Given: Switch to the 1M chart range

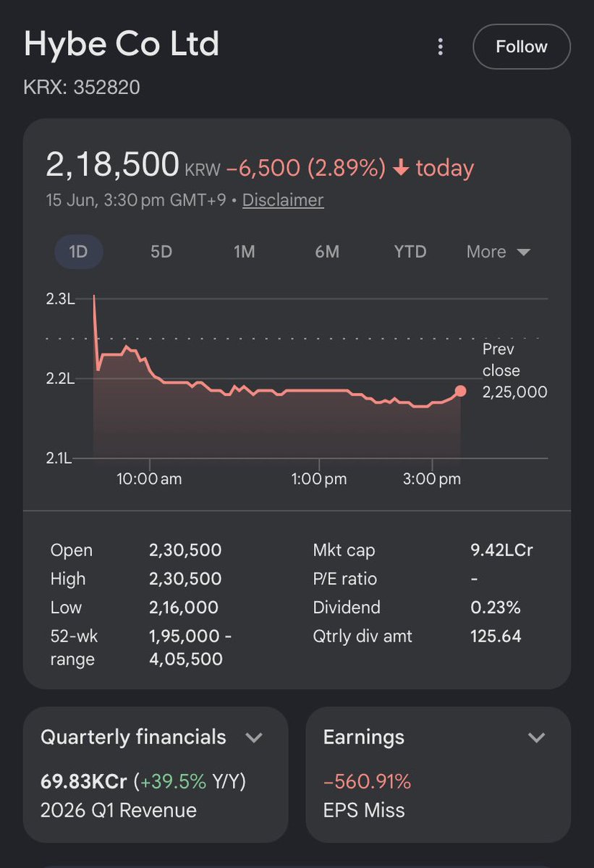Looking at the screenshot, I should tap(245, 252).
